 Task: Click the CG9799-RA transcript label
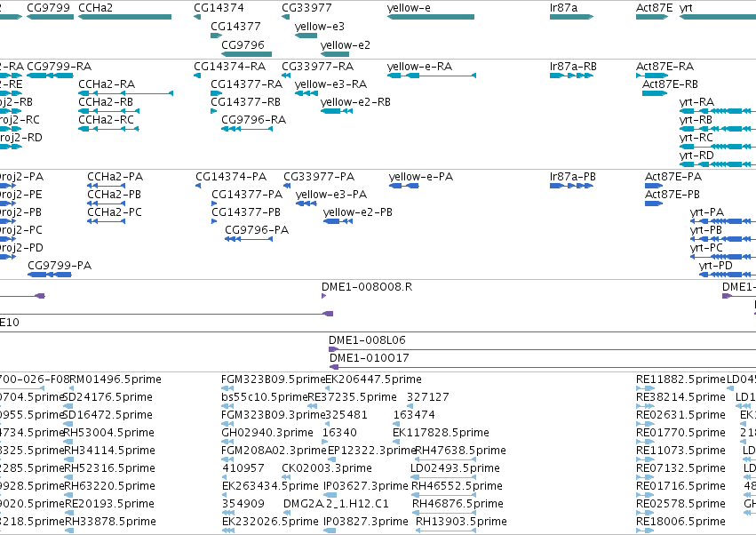[60, 66]
